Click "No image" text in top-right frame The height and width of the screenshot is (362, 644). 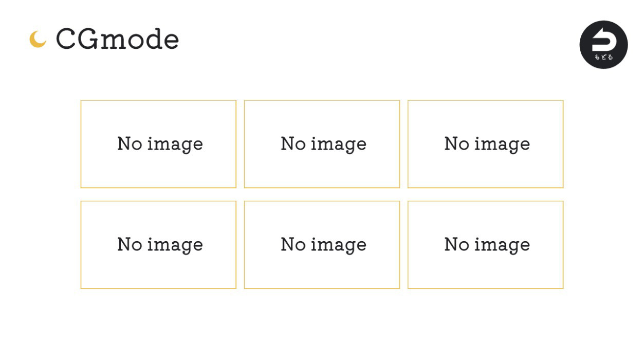tap(487, 144)
